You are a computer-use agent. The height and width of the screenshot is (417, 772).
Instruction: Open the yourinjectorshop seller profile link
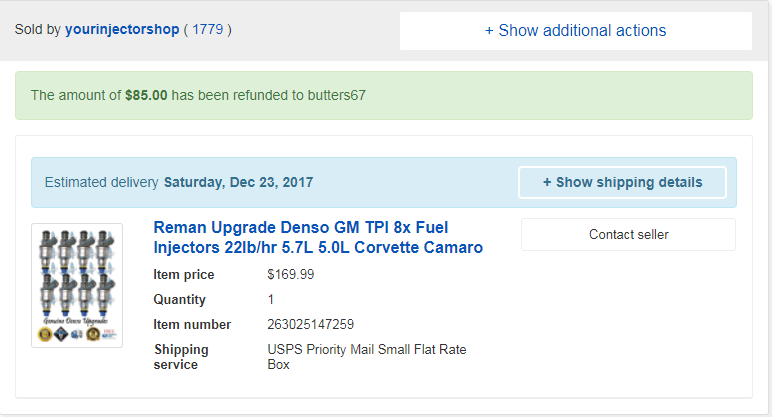click(x=122, y=30)
